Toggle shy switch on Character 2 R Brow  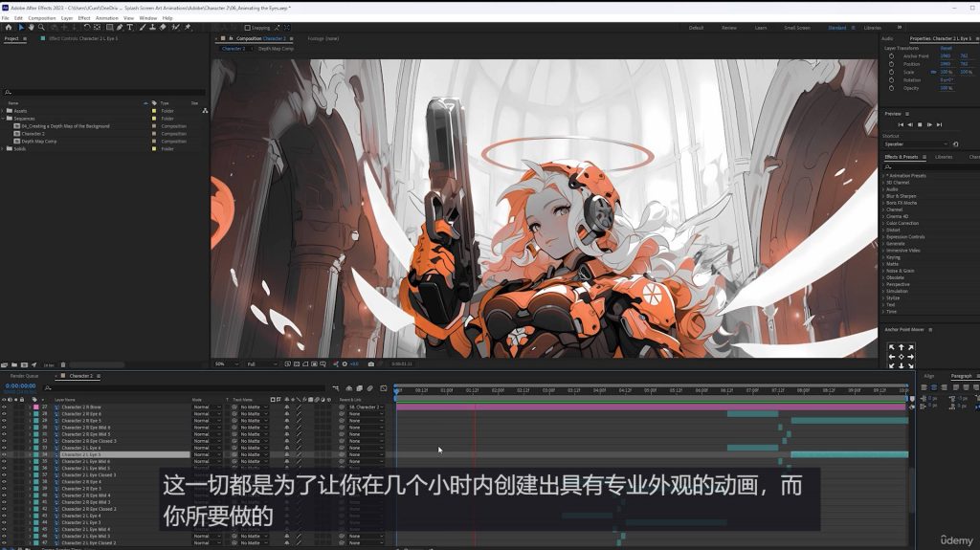click(287, 407)
